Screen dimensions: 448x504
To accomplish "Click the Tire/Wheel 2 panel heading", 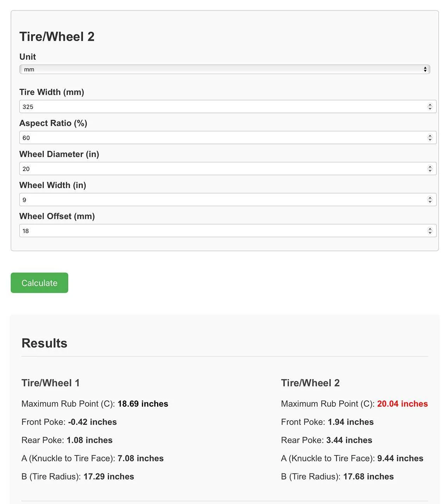I will click(x=57, y=36).
